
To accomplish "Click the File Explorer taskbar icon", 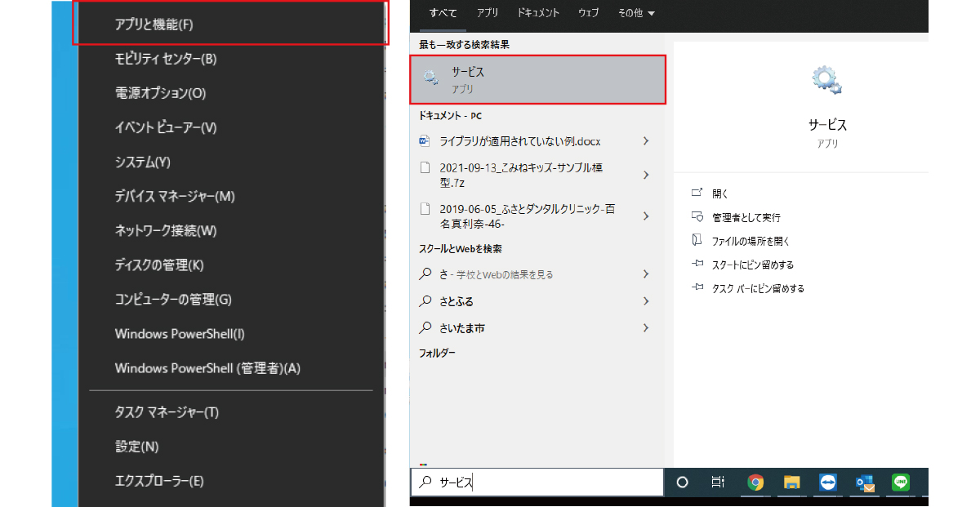I will [791, 483].
